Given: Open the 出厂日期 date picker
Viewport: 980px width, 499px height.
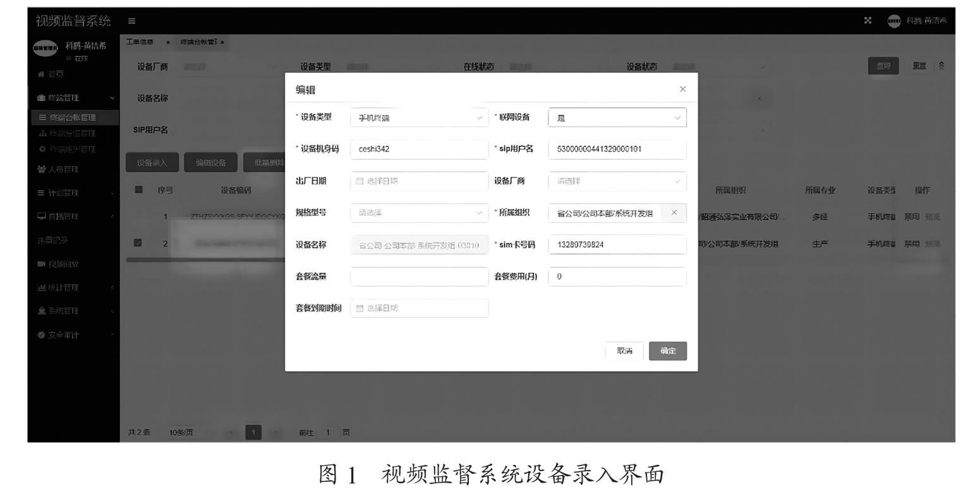Looking at the screenshot, I should coord(419,181).
